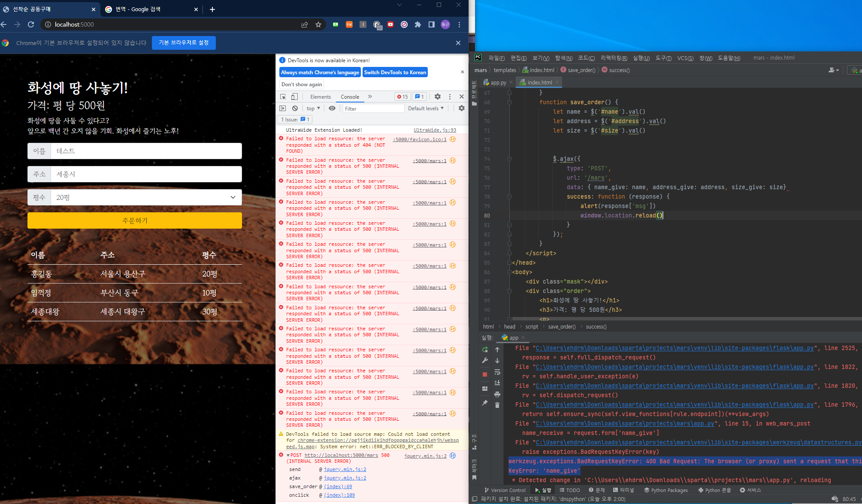862x504 pixels.
Task: Switch to the Elements tab in DevTools
Action: pos(321,97)
